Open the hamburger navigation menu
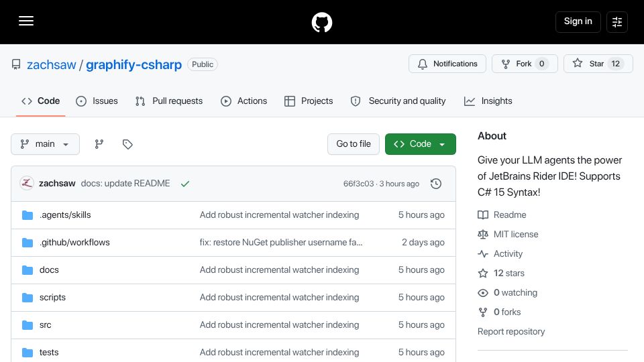The width and height of the screenshot is (644, 362). (x=26, y=21)
